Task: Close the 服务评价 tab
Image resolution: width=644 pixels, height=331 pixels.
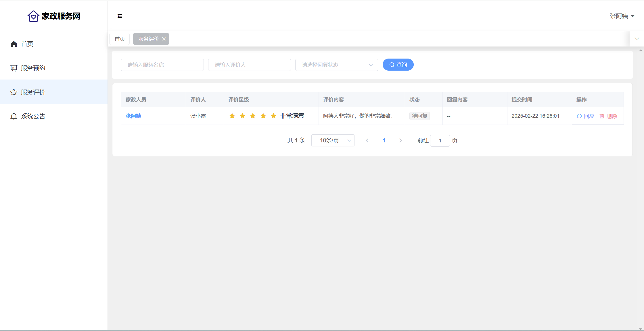Action: point(164,39)
